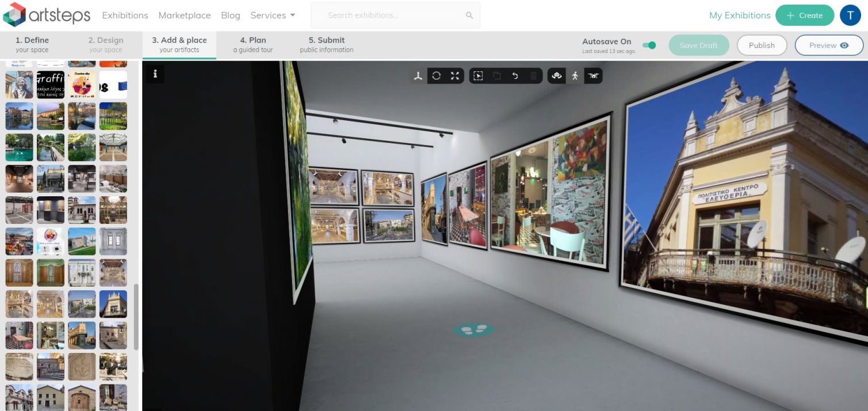Image resolution: width=868 pixels, height=411 pixels.
Task: Open the info panel icon
Action: tap(155, 74)
